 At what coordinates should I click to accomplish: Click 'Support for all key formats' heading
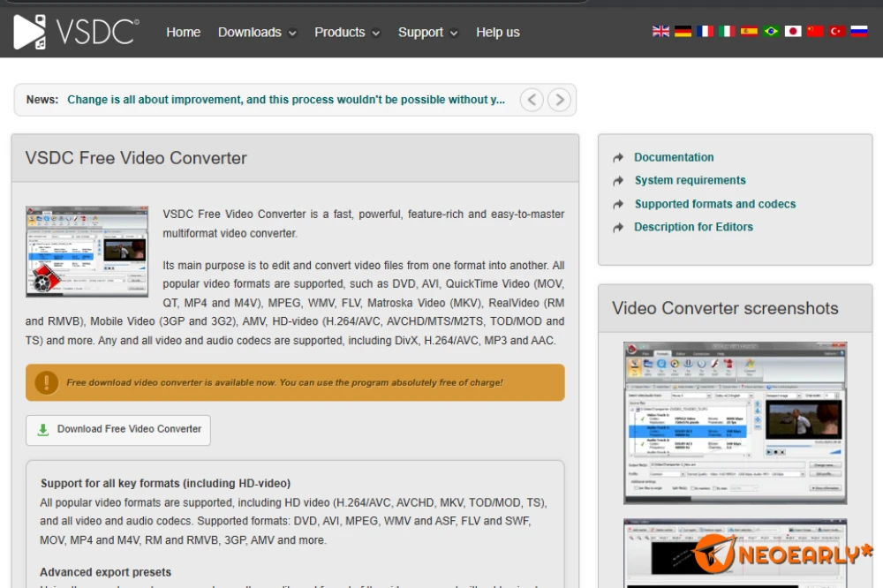(166, 483)
